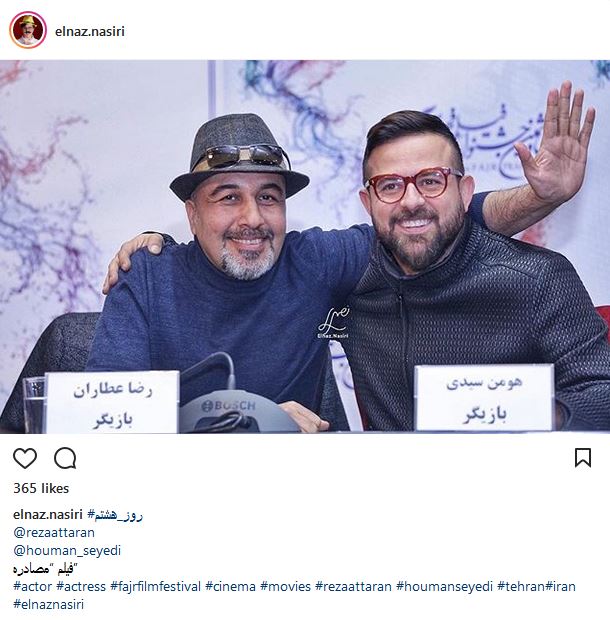This screenshot has width=610, height=620.
Task: Open the #tehran hashtag
Action: (521, 586)
